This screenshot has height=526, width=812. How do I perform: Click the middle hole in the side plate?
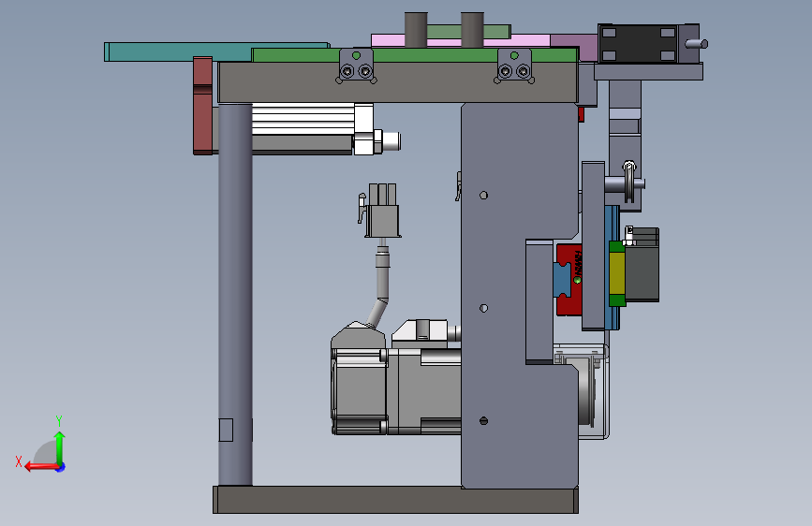coord(483,308)
